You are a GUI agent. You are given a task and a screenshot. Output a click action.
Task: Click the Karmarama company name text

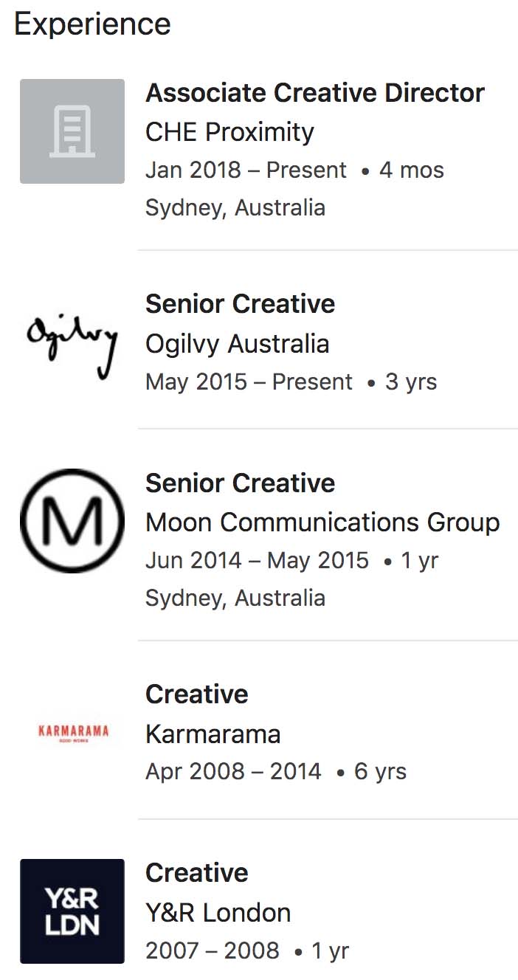pyautogui.click(x=213, y=734)
